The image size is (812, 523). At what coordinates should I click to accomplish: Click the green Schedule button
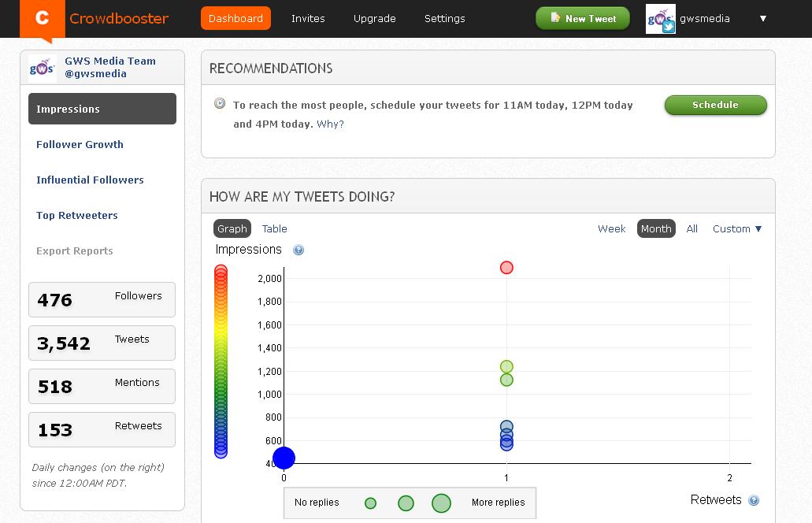click(x=716, y=105)
